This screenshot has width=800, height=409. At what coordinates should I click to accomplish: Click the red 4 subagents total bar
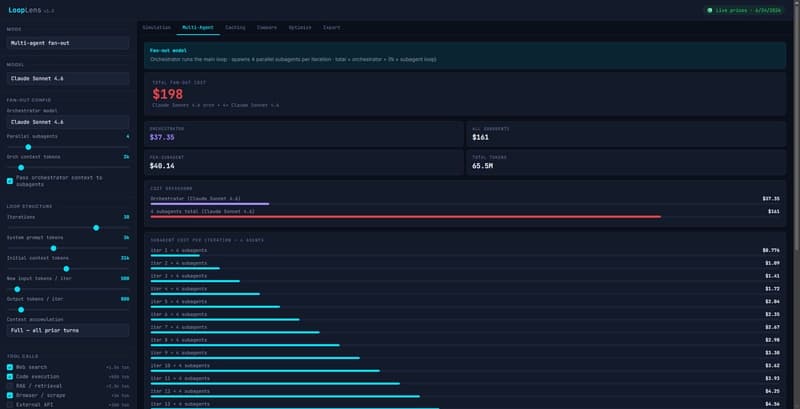[406, 217]
